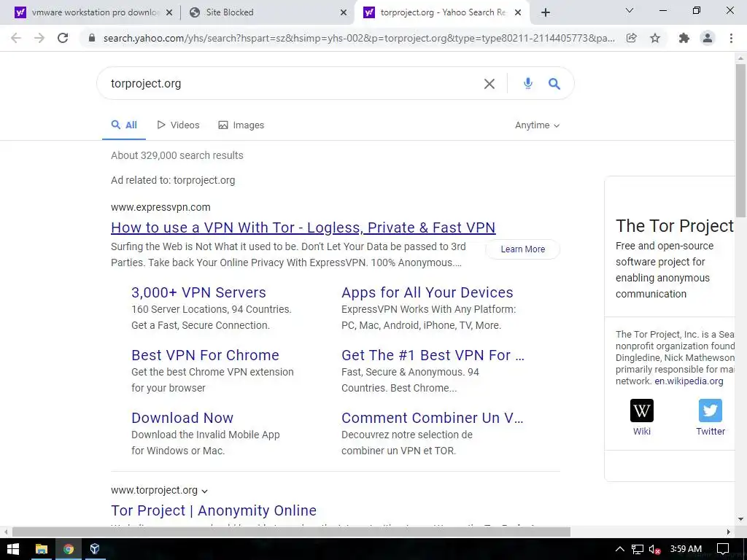Open the Wikipedia Wiki icon
The width and height of the screenshot is (747, 560).
(642, 411)
